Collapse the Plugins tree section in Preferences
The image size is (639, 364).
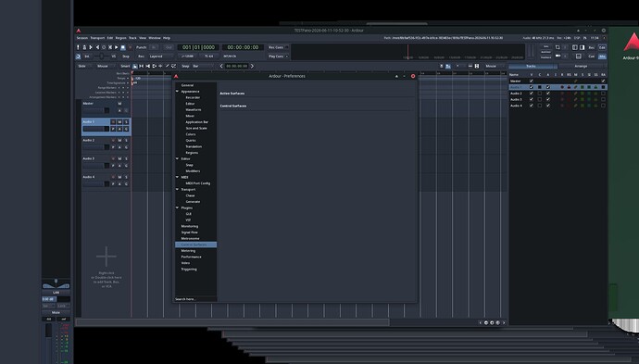(177, 207)
